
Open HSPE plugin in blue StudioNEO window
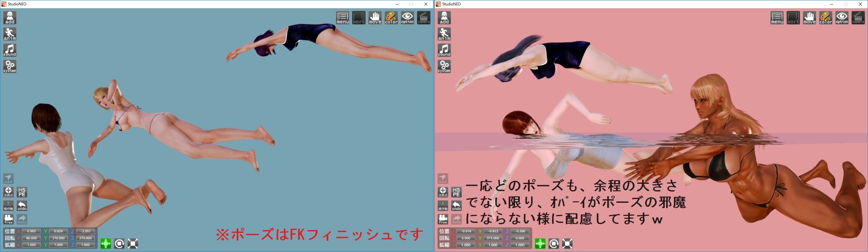[x=22, y=192]
